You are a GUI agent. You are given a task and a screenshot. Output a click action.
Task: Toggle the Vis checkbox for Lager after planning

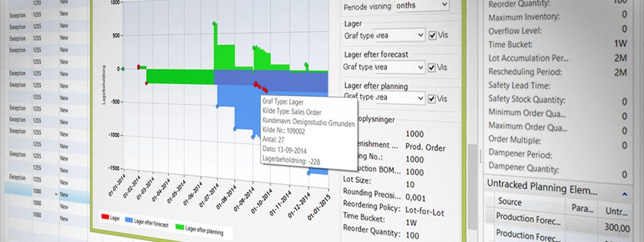(x=431, y=99)
